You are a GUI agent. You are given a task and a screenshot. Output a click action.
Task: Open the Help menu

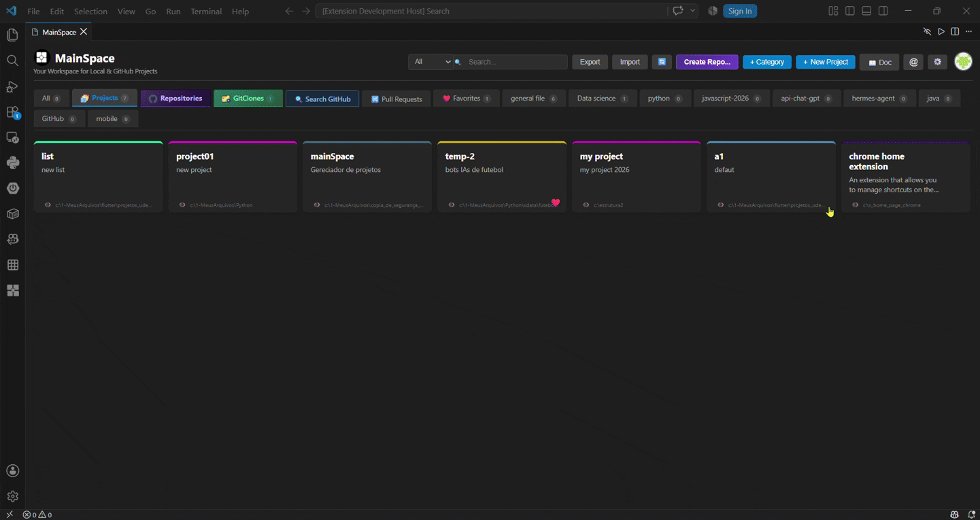pyautogui.click(x=240, y=12)
